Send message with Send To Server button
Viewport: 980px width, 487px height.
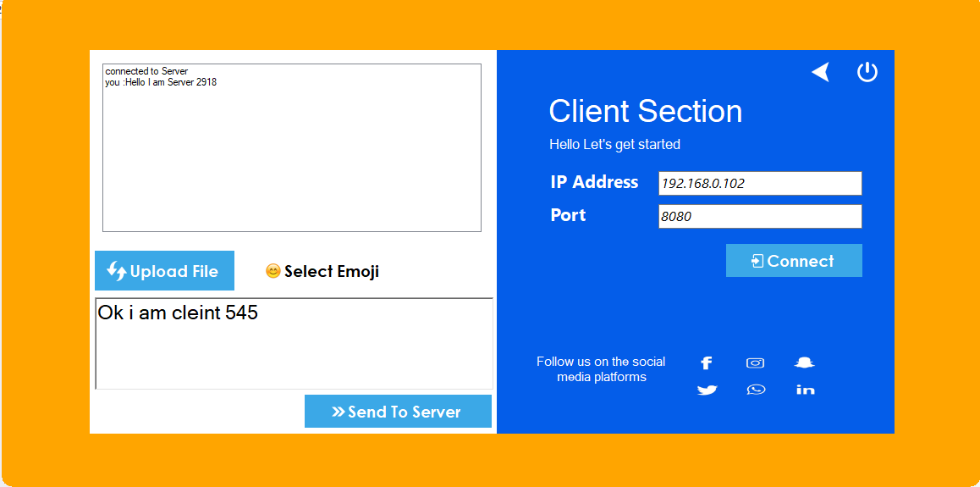coord(398,412)
